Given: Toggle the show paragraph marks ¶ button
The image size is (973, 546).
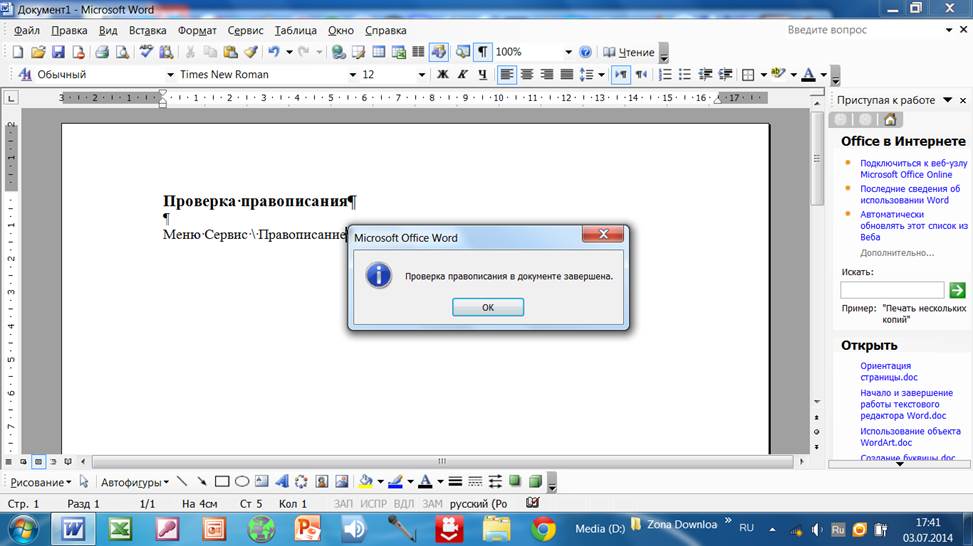Looking at the screenshot, I should tap(483, 52).
